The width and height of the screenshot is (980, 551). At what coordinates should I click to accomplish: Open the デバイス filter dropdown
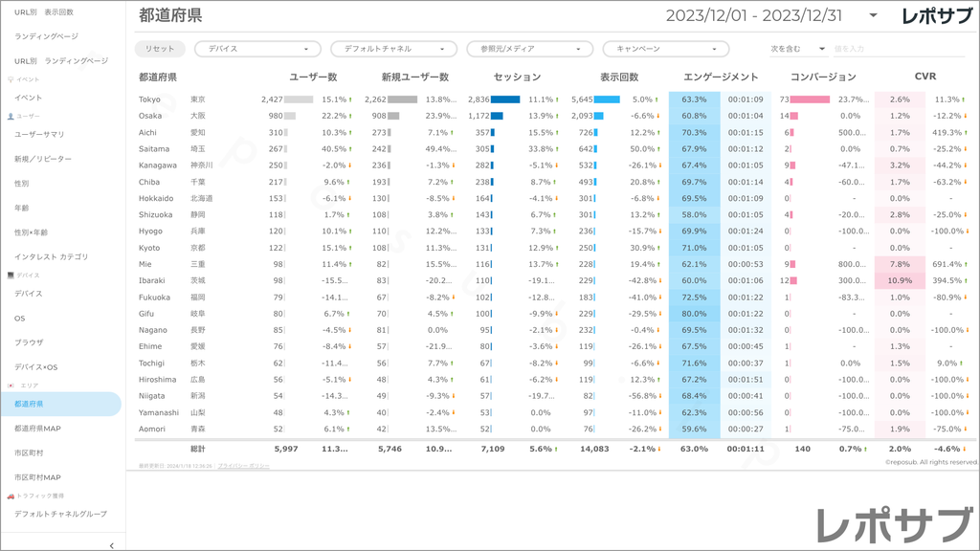pyautogui.click(x=257, y=49)
